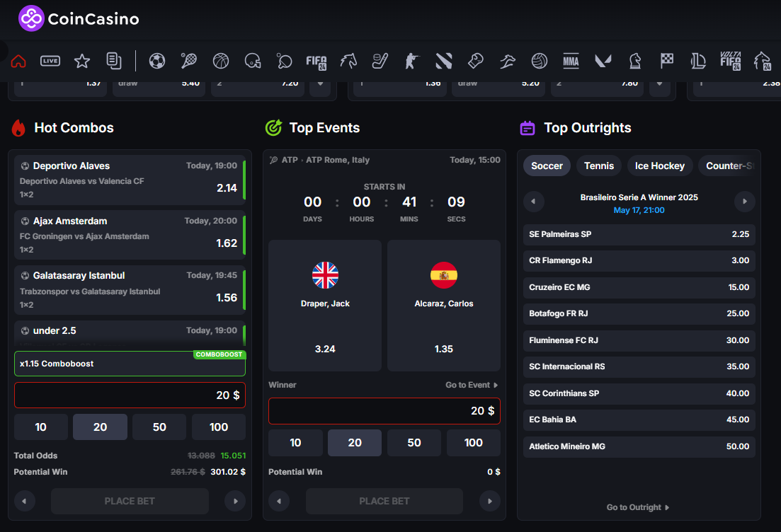Select the Ajax Amsterdam combo selection
781x532 pixels.
coord(130,235)
